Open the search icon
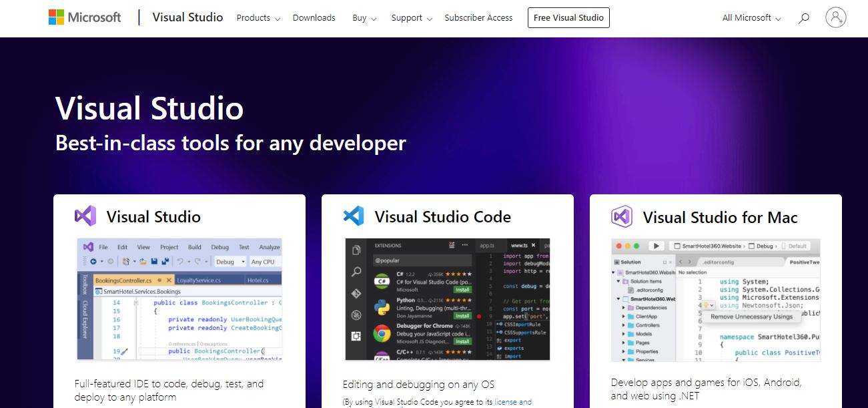 tap(803, 18)
